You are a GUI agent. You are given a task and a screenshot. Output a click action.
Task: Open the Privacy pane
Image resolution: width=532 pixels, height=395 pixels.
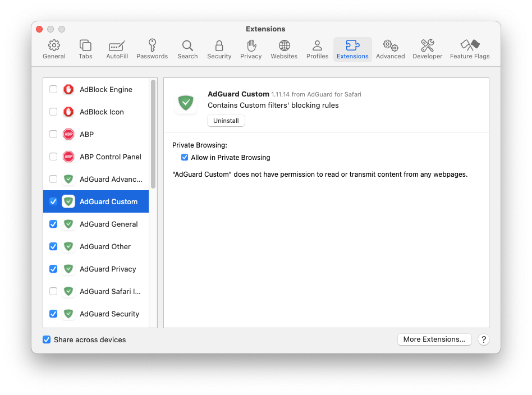point(251,49)
